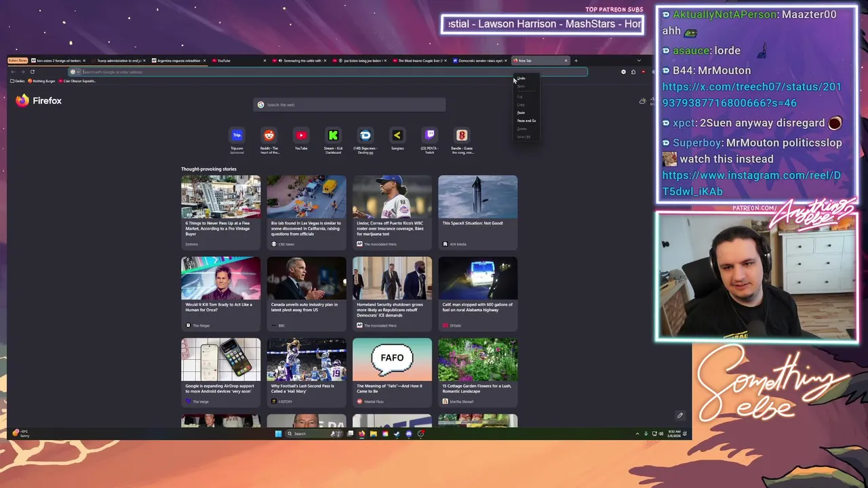Switch to the Most Insane Couple Ever tab

click(420, 60)
